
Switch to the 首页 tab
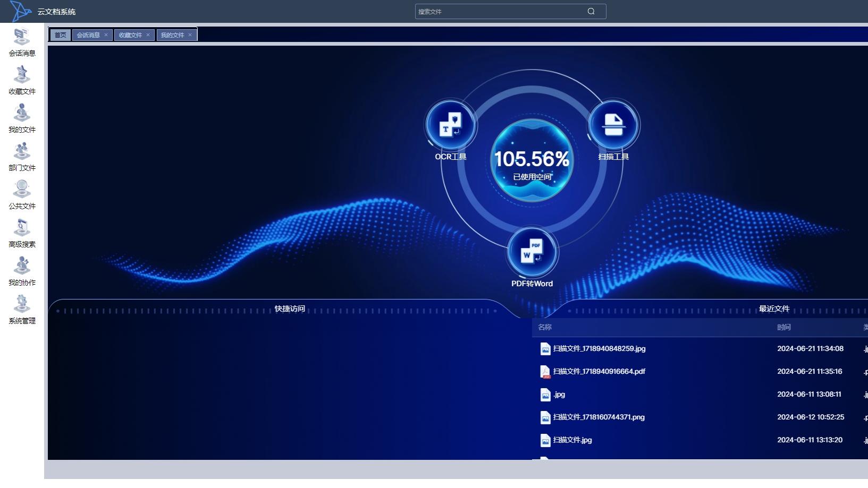(61, 35)
